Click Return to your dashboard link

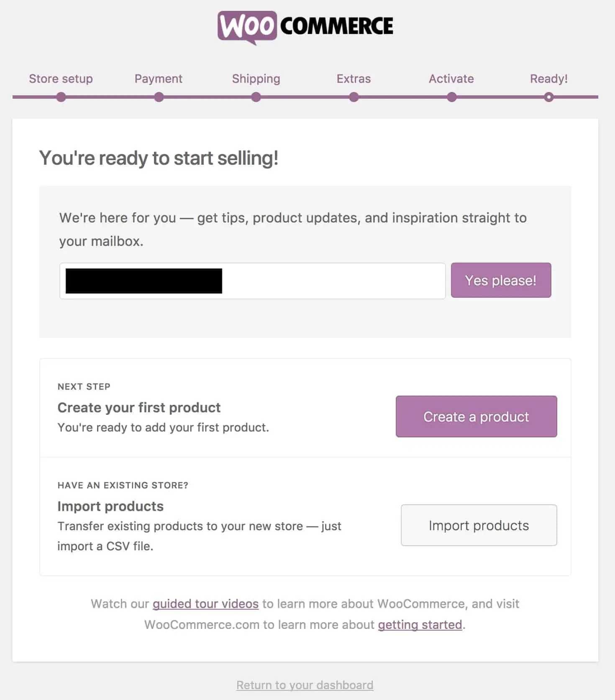pyautogui.click(x=305, y=685)
